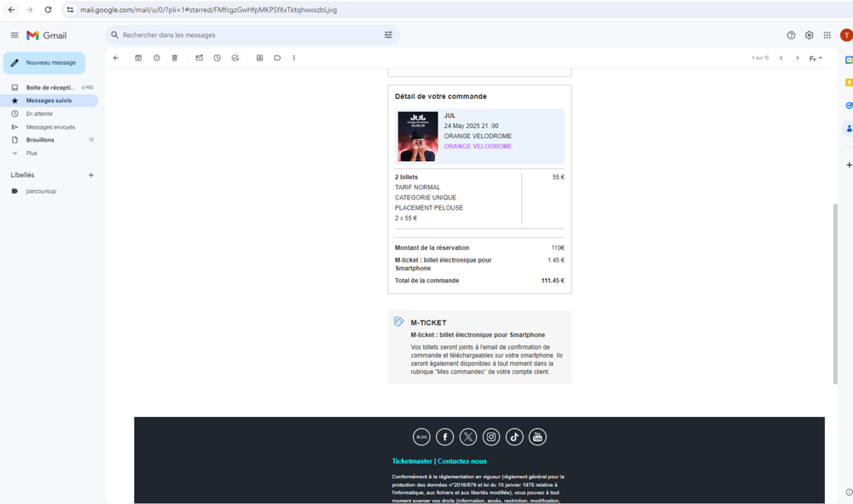Open Google Tasks side panel icon

pyautogui.click(x=849, y=106)
